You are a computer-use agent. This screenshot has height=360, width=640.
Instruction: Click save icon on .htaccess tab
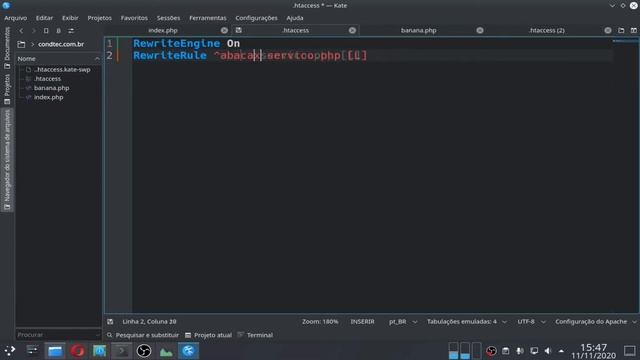239,30
